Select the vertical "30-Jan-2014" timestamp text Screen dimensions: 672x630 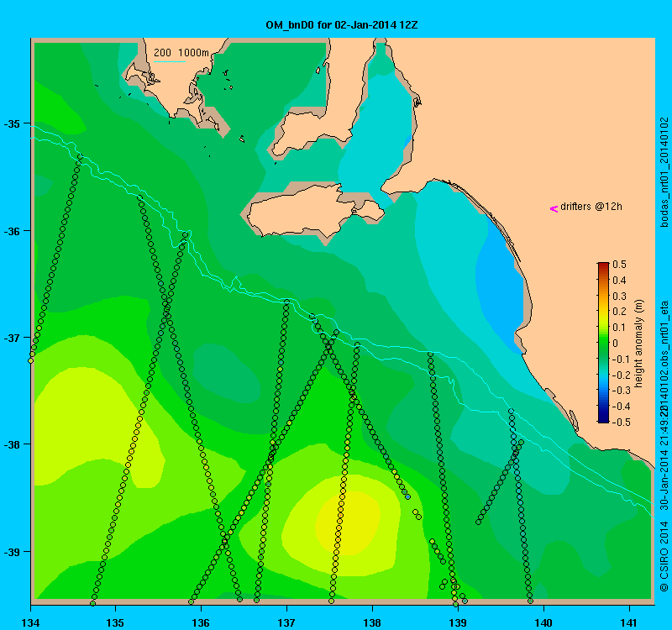coord(664,482)
